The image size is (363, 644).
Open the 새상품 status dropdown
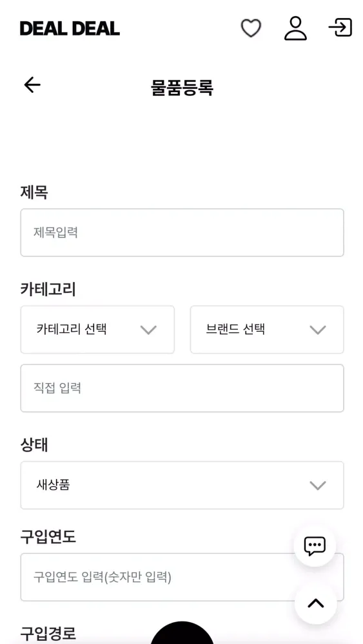pos(182,485)
